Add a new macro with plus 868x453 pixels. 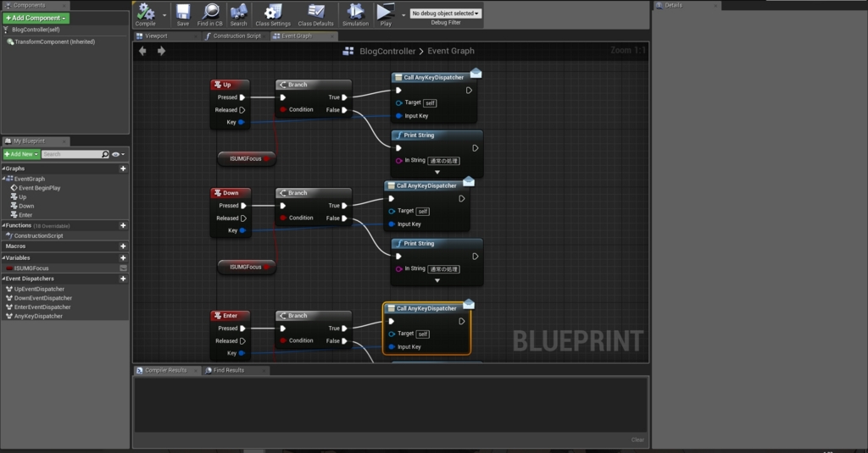pyautogui.click(x=123, y=246)
